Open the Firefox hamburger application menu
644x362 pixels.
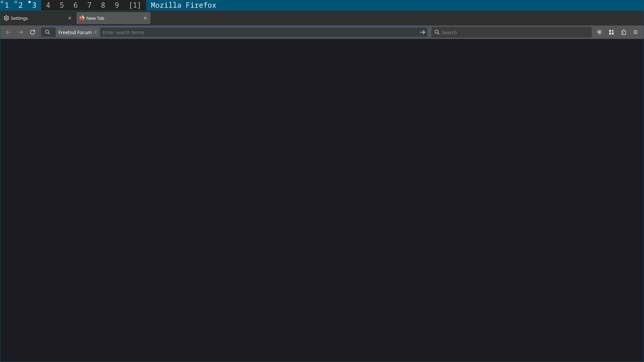tap(636, 32)
